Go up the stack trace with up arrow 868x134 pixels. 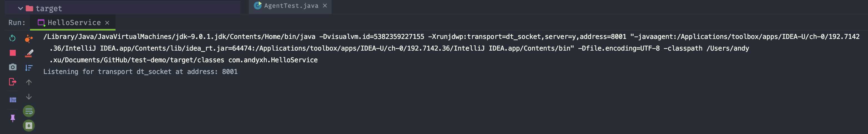tap(29, 82)
